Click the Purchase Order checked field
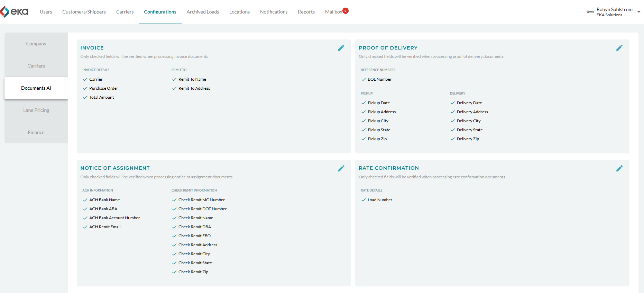Viewport: 644px width, 293px height. pyautogui.click(x=101, y=88)
